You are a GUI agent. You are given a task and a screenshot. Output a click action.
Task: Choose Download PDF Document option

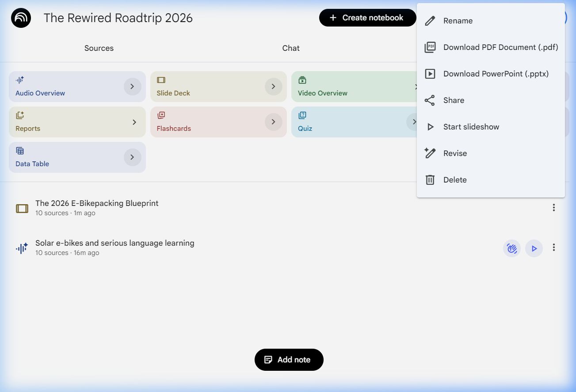tap(500, 47)
